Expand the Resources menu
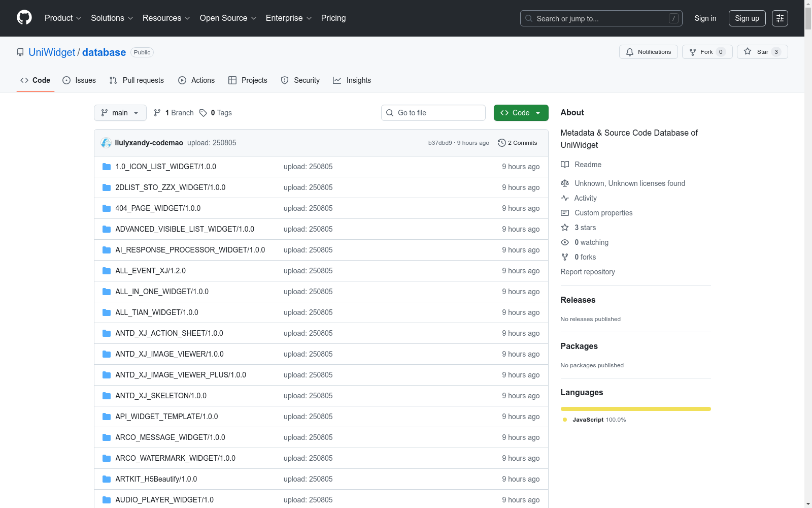 (166, 18)
